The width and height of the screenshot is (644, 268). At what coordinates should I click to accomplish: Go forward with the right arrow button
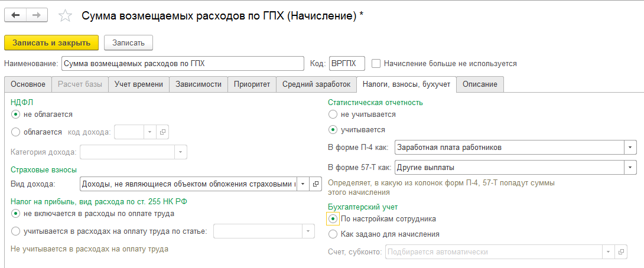[x=37, y=15]
